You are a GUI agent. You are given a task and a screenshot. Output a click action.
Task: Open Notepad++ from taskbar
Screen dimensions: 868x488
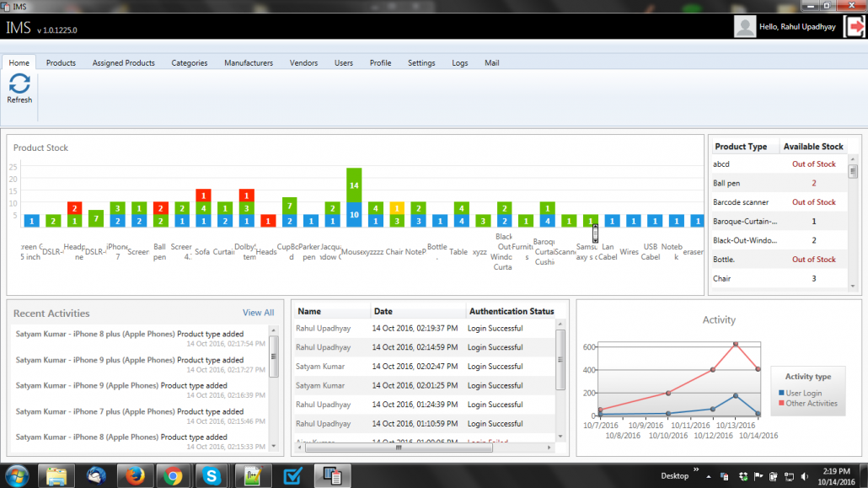coord(253,476)
